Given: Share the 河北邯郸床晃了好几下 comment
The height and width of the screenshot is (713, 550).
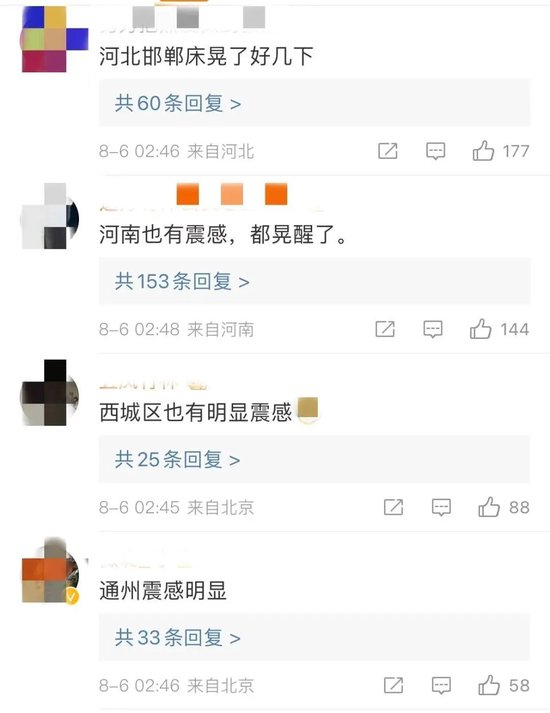Looking at the screenshot, I should [x=388, y=151].
